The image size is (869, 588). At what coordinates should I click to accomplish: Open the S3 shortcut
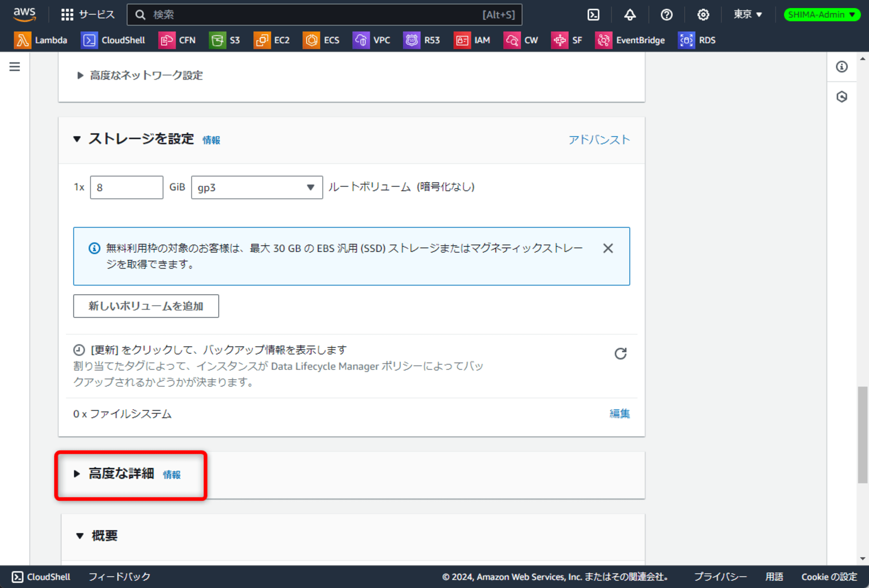pyautogui.click(x=225, y=40)
